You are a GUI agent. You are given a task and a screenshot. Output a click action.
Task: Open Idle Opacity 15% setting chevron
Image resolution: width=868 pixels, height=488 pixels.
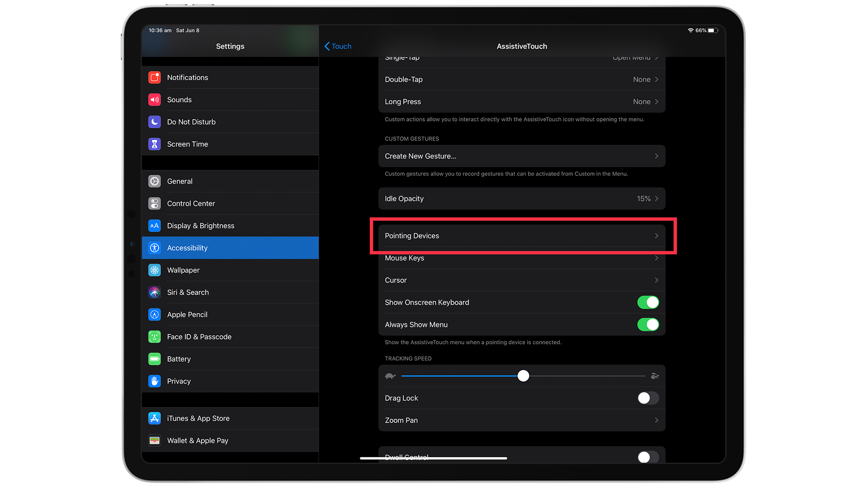(656, 199)
